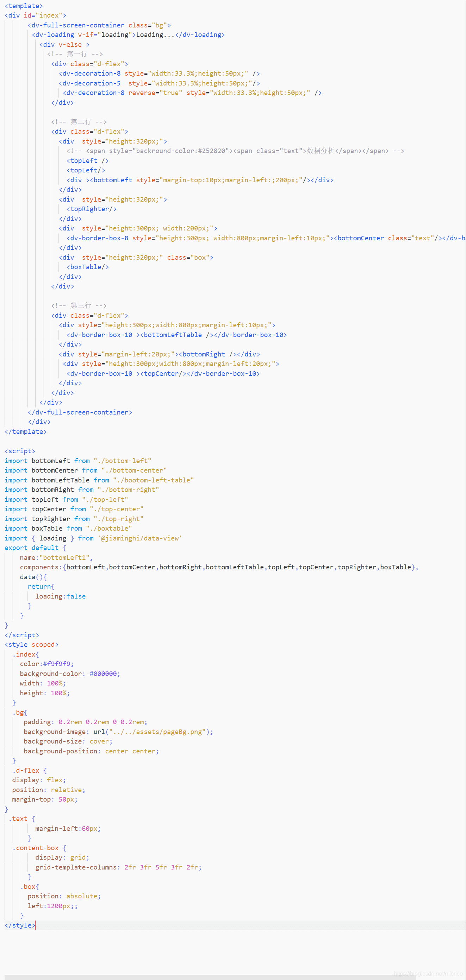Click the .box{ selector line
This screenshot has width=466, height=980.
coord(29,886)
